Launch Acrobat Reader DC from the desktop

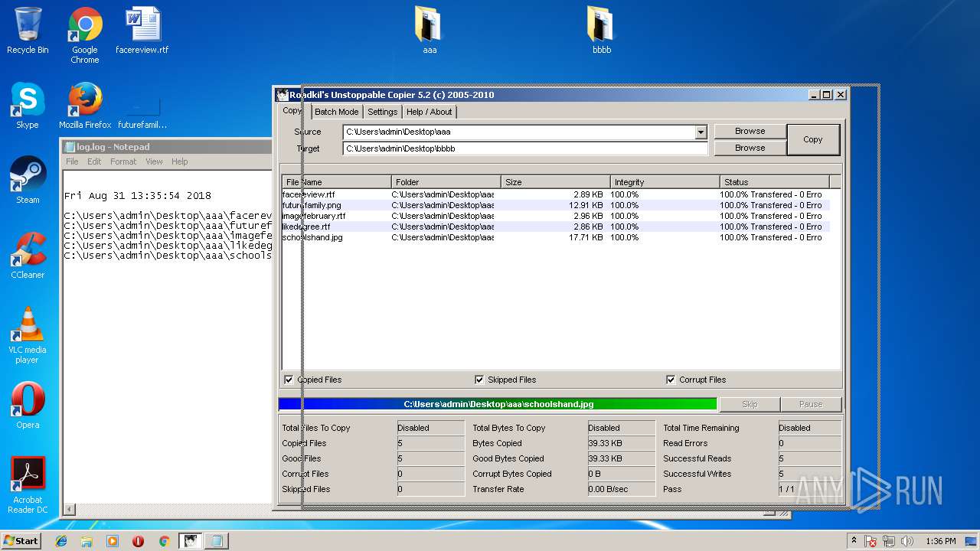[x=28, y=485]
